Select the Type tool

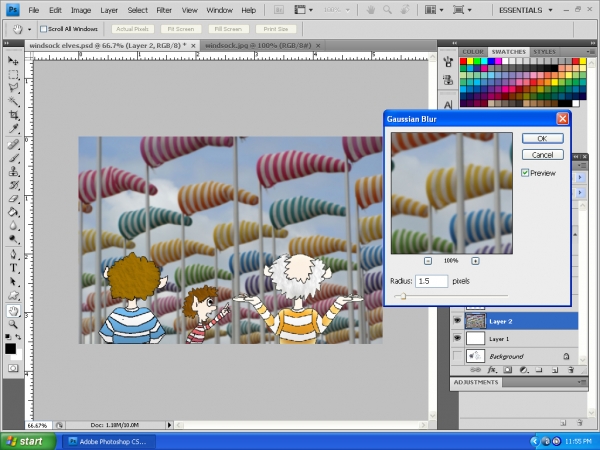(13, 268)
